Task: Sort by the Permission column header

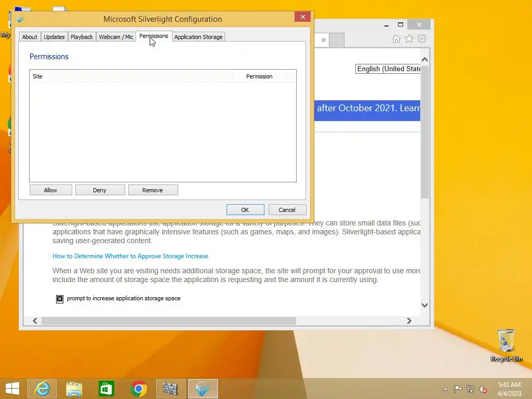Action: [x=259, y=76]
